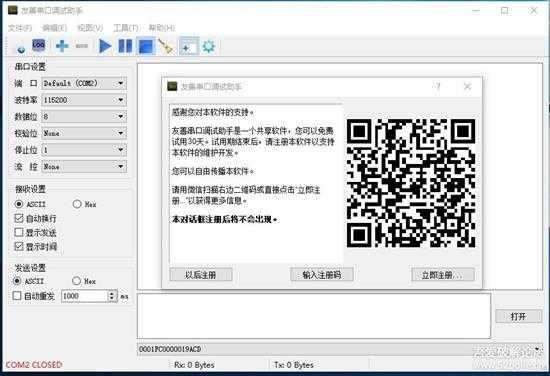Open settings via the gear icon

[x=209, y=46]
